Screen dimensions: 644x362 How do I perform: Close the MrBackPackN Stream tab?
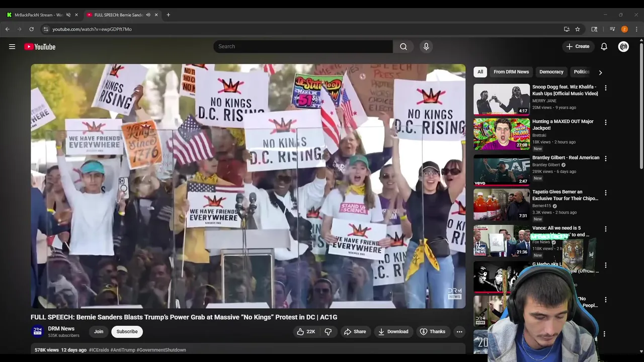(x=76, y=15)
